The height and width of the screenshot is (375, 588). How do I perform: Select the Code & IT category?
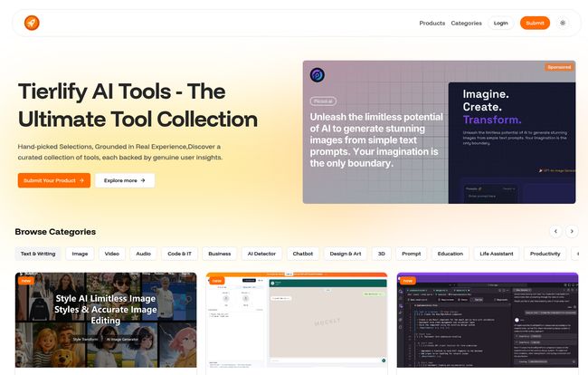pyautogui.click(x=179, y=254)
